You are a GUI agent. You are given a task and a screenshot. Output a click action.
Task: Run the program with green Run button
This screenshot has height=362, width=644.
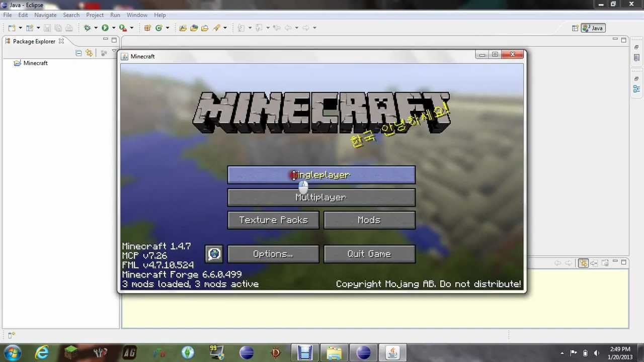[x=105, y=28]
